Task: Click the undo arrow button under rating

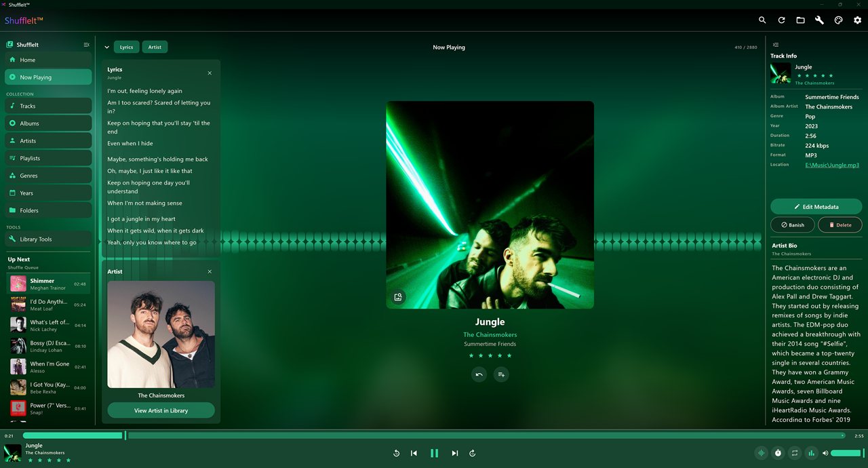Action: 479,374
